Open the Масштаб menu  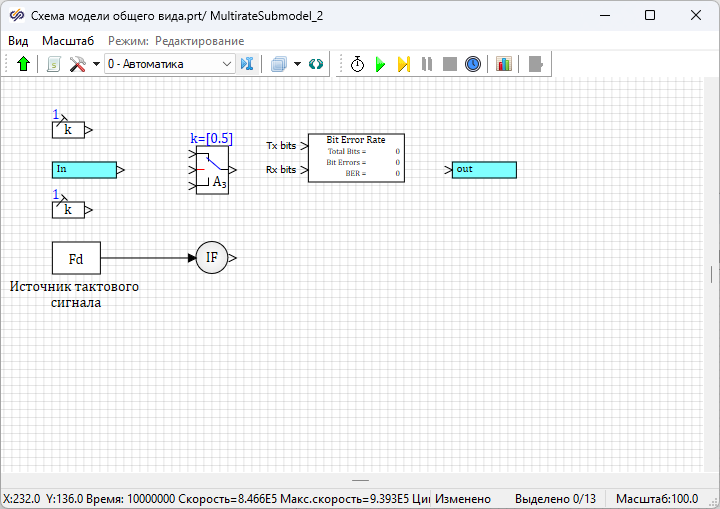click(68, 41)
